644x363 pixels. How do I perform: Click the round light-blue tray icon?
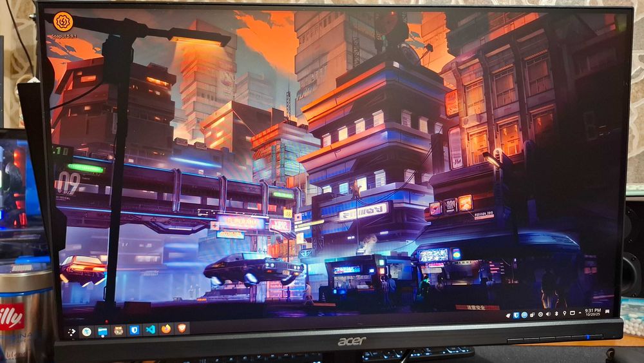[x=524, y=315]
